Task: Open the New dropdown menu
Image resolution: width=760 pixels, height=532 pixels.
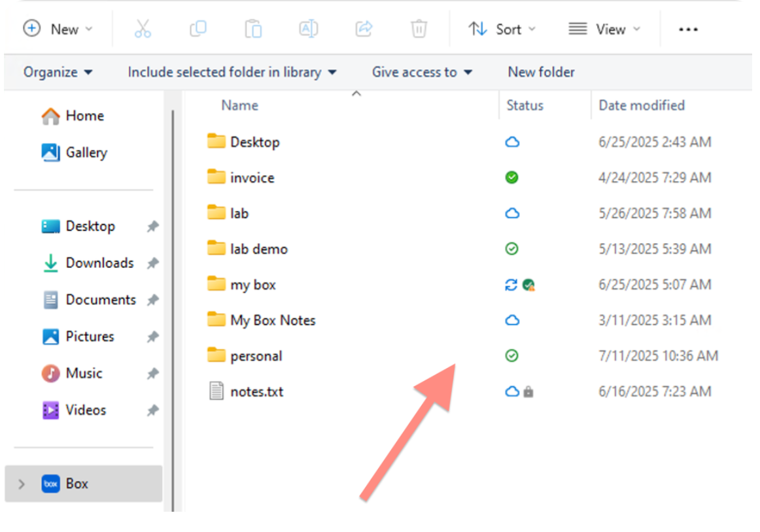Action: tap(58, 29)
